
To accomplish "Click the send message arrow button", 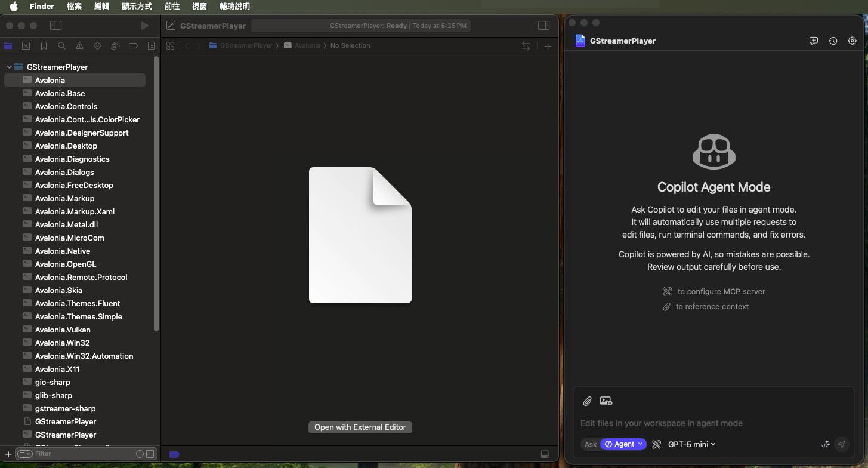I will pyautogui.click(x=841, y=444).
